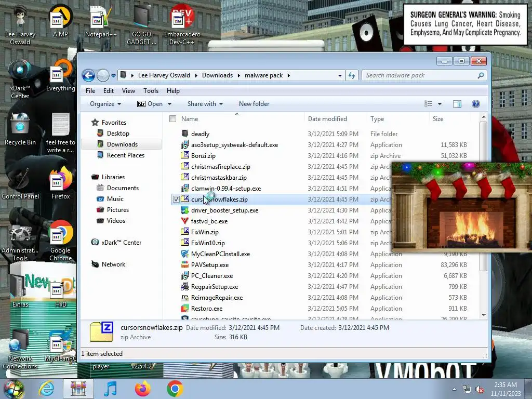The height and width of the screenshot is (399, 532).
Task: Open GO GO GADGET desktop icon
Action: click(x=141, y=24)
